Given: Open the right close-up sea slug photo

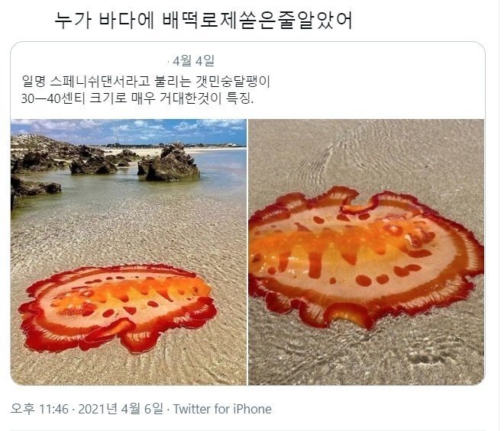Looking at the screenshot, I should tap(367, 252).
